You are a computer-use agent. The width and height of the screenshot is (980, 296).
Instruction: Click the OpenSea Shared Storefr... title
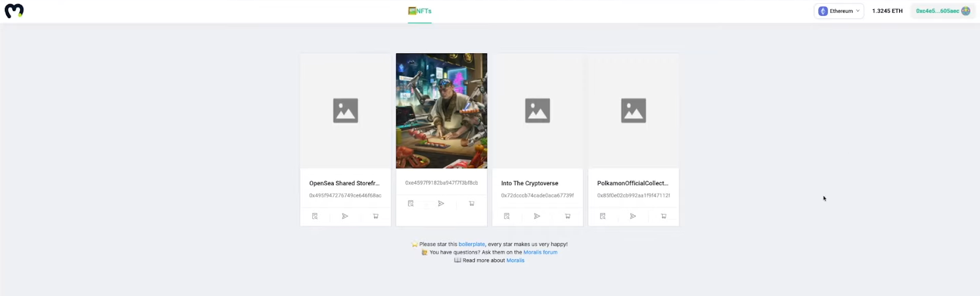pos(344,183)
